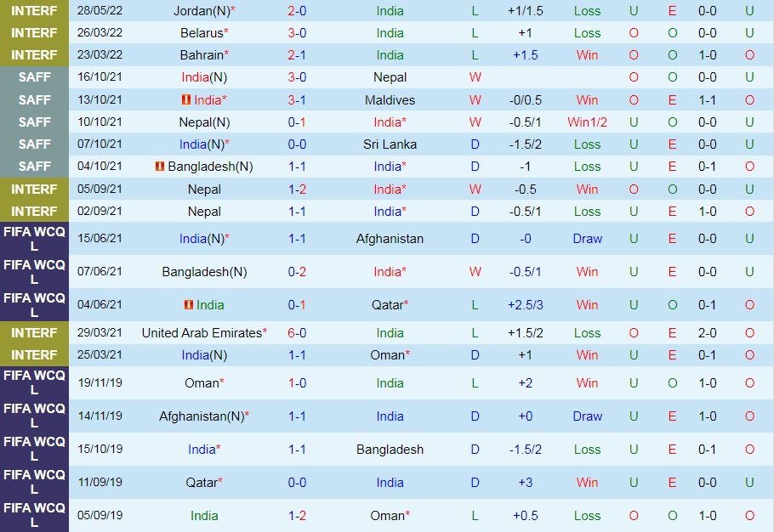Click Loss result on Belarus row
The image size is (774, 532).
coord(587,33)
